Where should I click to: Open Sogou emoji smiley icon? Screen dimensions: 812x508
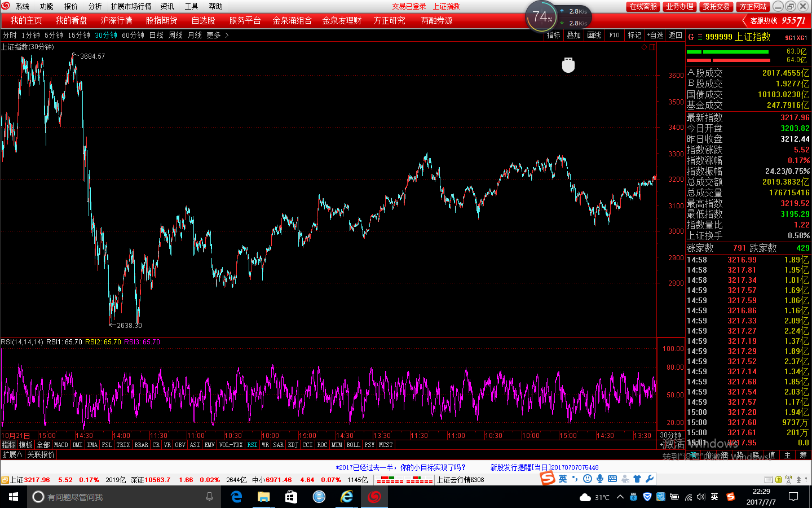tap(587, 479)
